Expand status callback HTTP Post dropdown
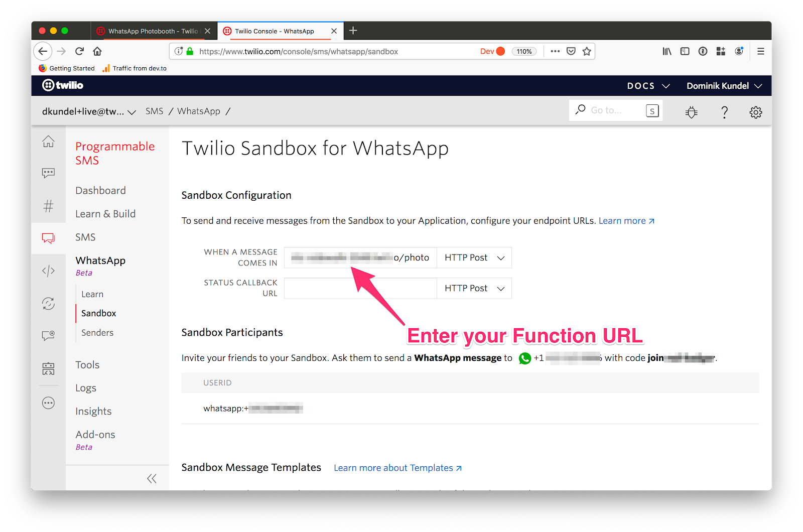This screenshot has width=803, height=532. pyautogui.click(x=474, y=288)
